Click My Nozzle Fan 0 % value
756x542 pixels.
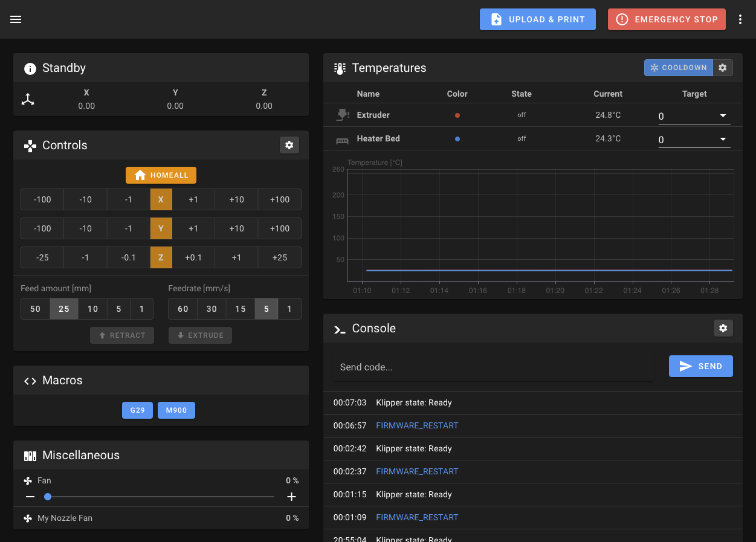(292, 518)
